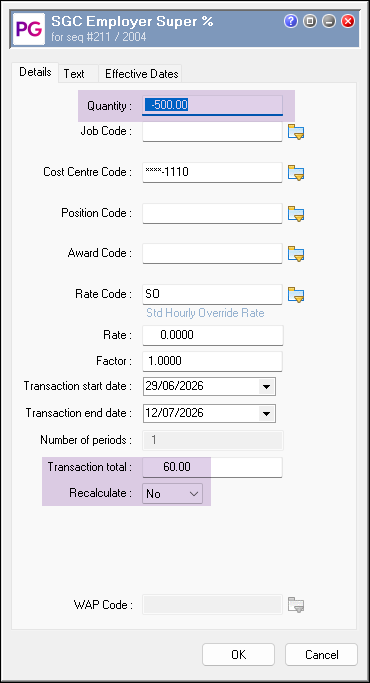
Task: Click the for seq #211 / 2004 subtitle
Action: 98,37
